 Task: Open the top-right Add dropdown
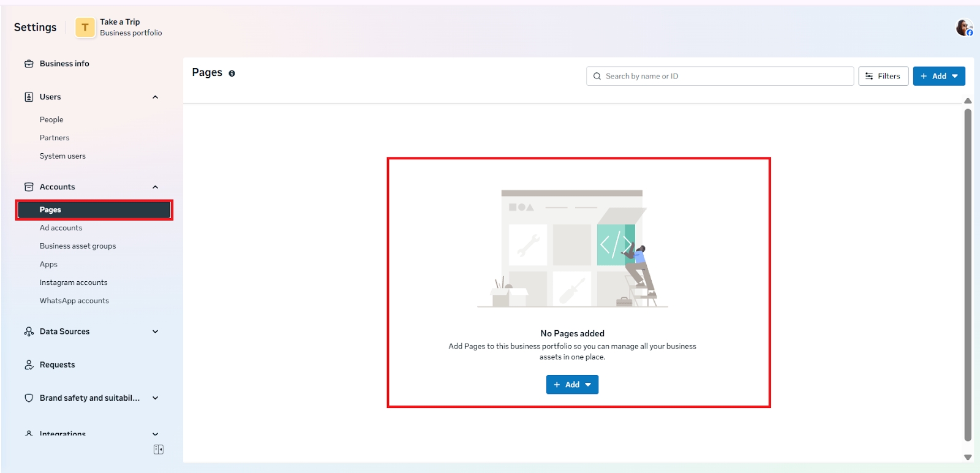[x=939, y=76]
